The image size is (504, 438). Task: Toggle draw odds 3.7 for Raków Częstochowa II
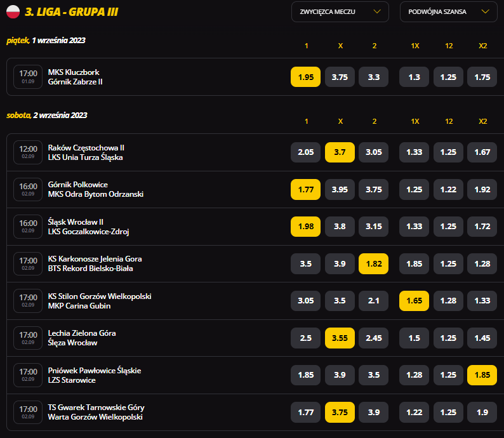pyautogui.click(x=340, y=152)
